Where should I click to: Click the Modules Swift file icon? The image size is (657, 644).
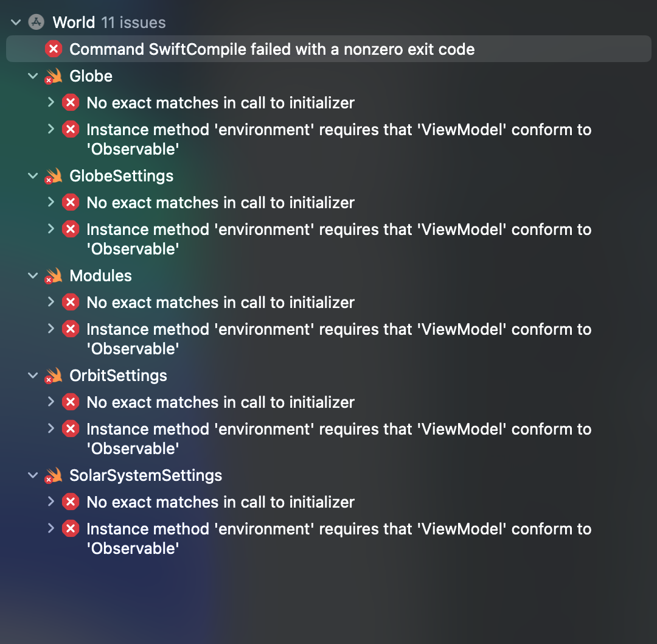53,276
